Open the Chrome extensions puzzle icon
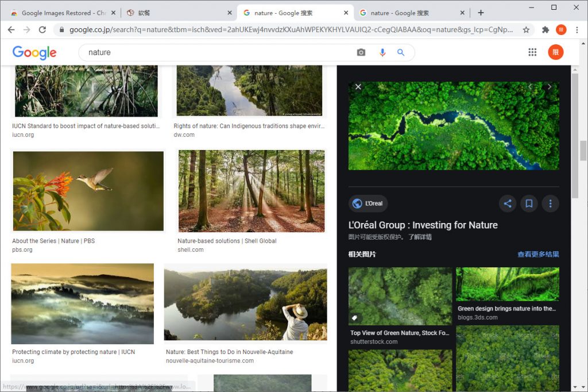Viewport: 588px width, 392px height. (x=546, y=29)
